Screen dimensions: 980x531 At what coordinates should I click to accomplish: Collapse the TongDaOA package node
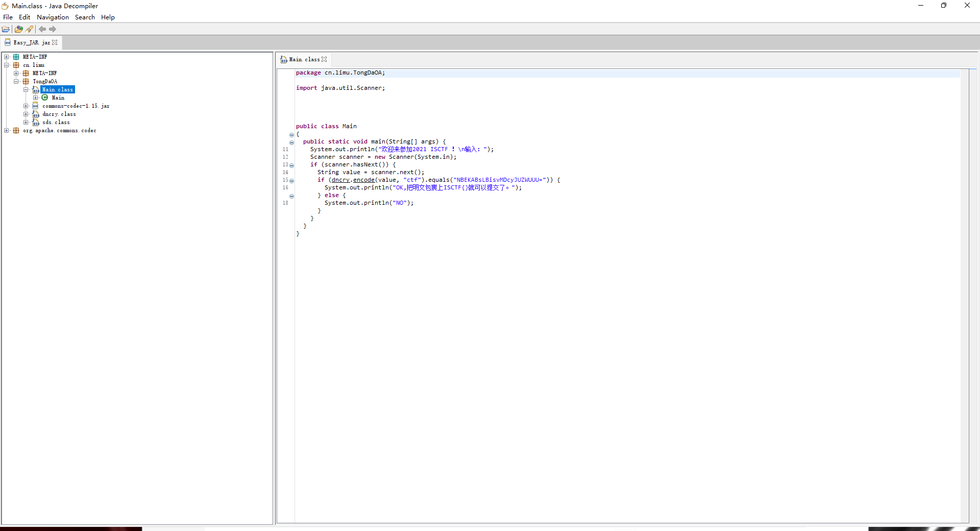[16, 81]
